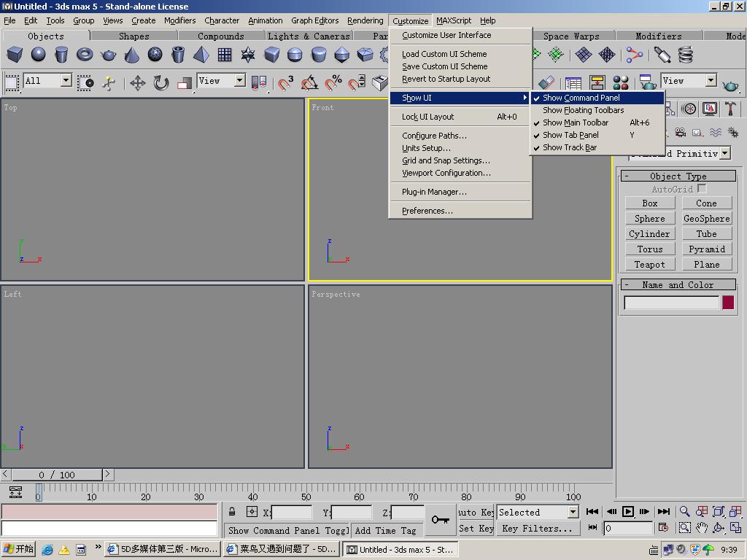Click the GeoSphere button in Object Type
Screen dimensions: 747x560
pos(707,219)
